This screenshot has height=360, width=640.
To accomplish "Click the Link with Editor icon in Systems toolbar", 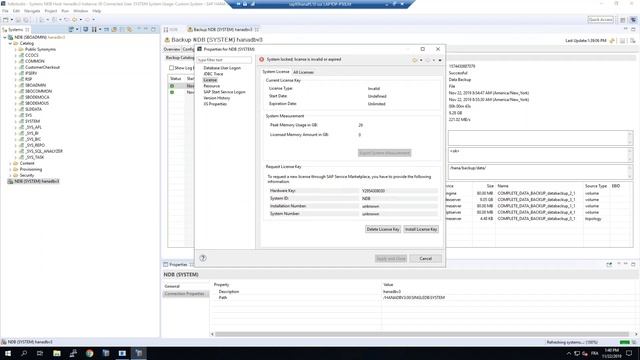I will (x=130, y=29).
